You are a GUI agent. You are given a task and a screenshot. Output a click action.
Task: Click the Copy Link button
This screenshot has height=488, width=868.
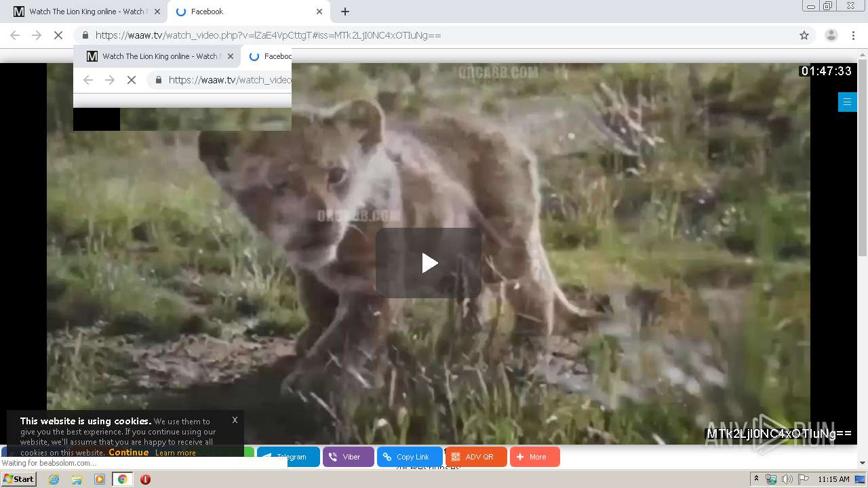[410, 457]
